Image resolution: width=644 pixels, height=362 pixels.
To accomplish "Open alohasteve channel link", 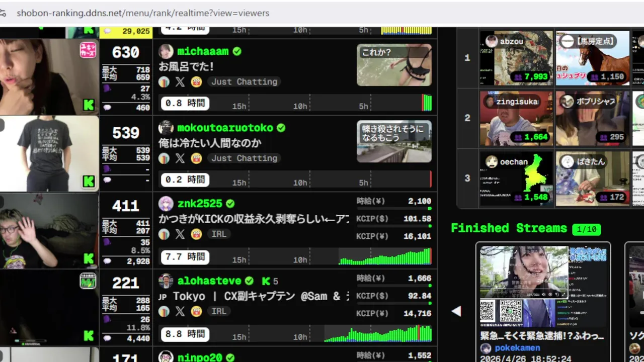I will [209, 281].
